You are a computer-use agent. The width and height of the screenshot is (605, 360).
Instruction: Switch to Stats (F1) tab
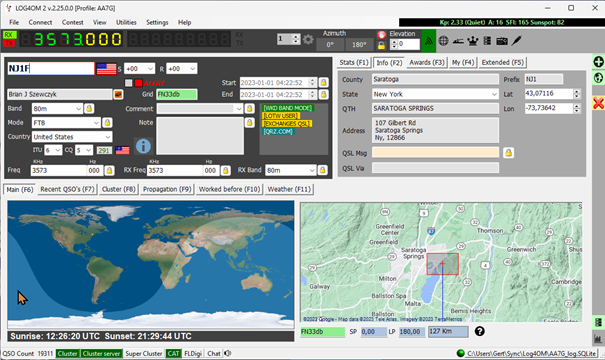click(354, 63)
